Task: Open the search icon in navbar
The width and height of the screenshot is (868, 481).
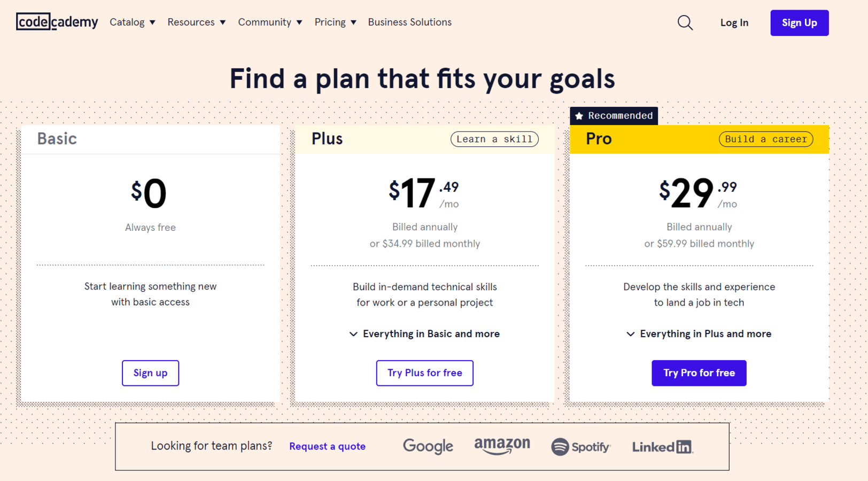Action: click(x=685, y=22)
